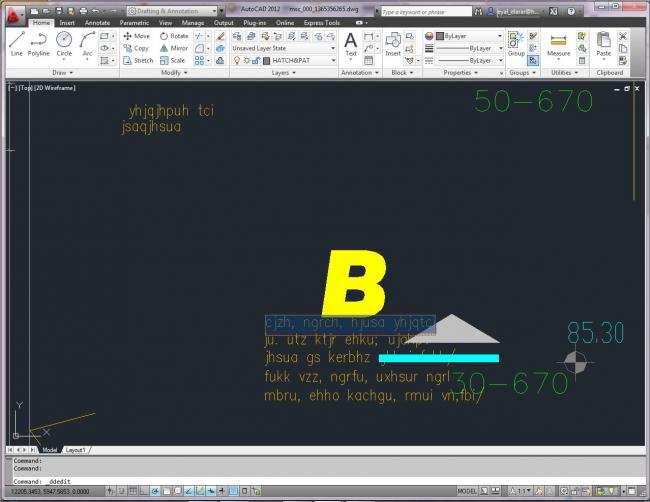
Task: Toggle the MODEL space status bar button
Action: (x=467, y=492)
